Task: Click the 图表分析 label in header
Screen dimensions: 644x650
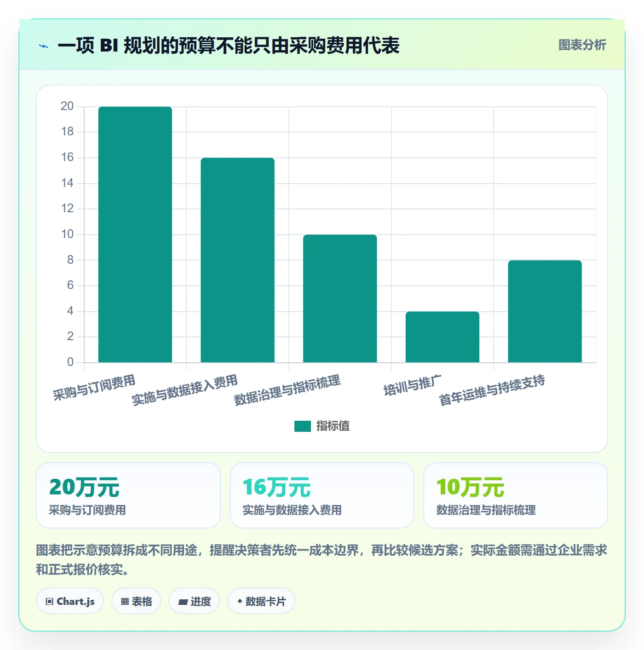Action: 582,45
